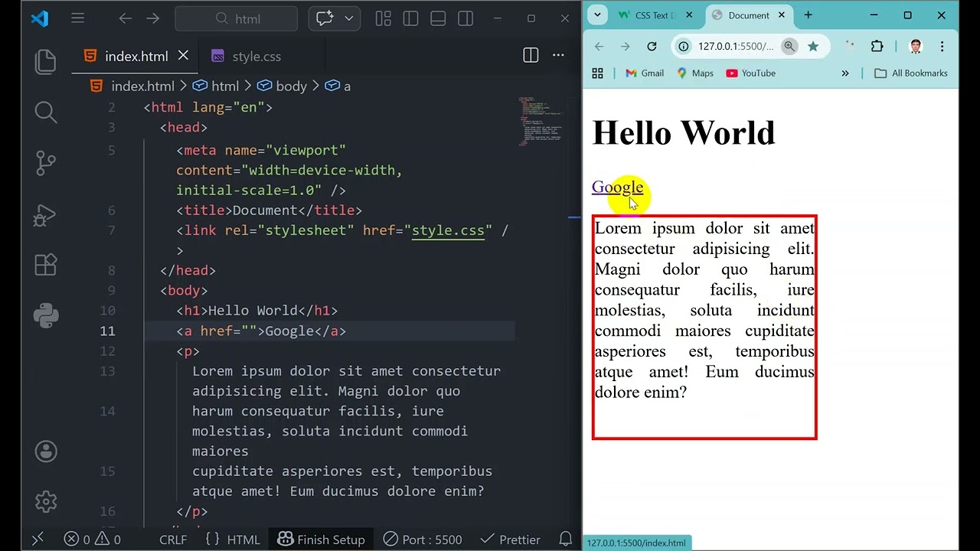The width and height of the screenshot is (980, 551).
Task: Click the Google link on the page
Action: [617, 187]
